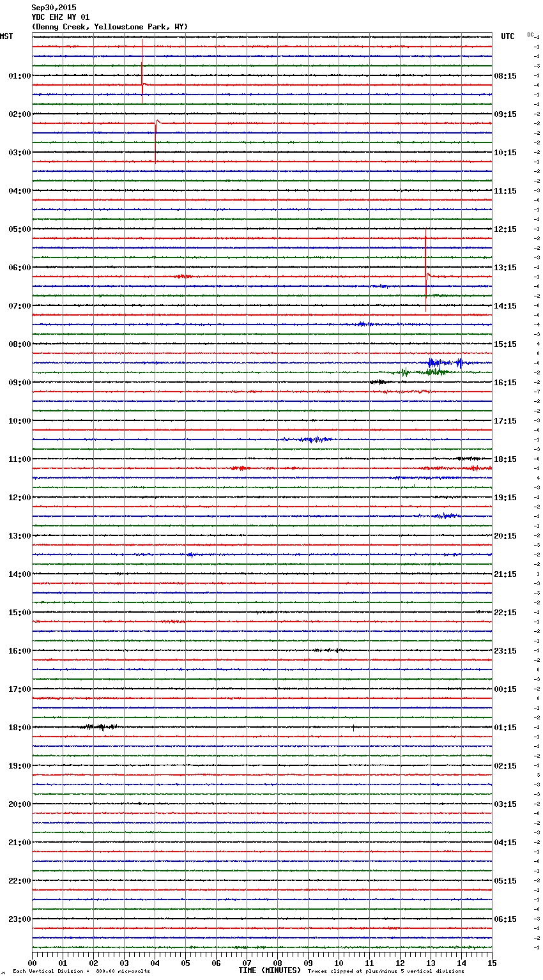Select the 07:00 MST time label
The width and height of the screenshot is (543, 980).
(20, 306)
